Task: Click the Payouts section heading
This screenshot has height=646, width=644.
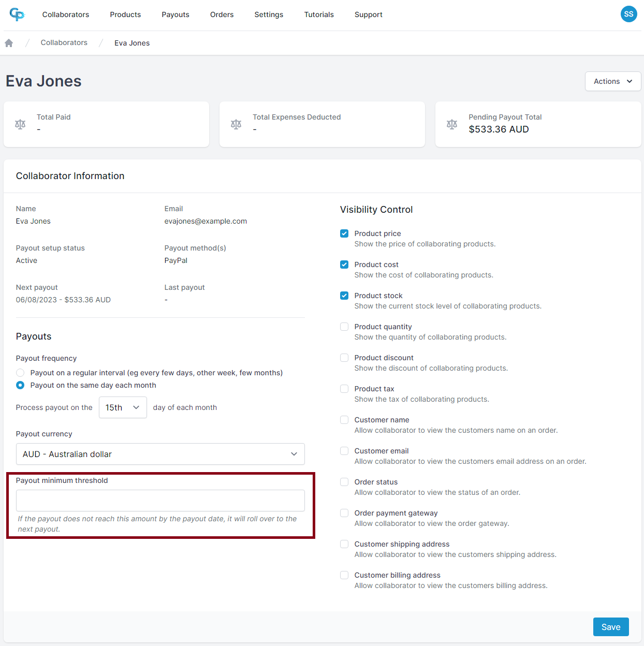Action: point(34,336)
